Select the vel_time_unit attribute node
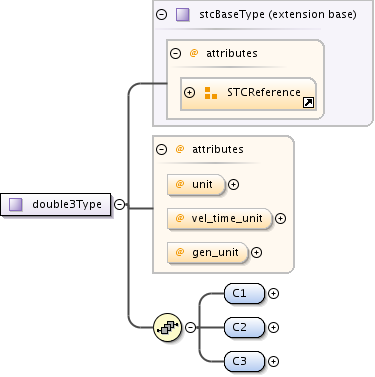 coord(220,218)
